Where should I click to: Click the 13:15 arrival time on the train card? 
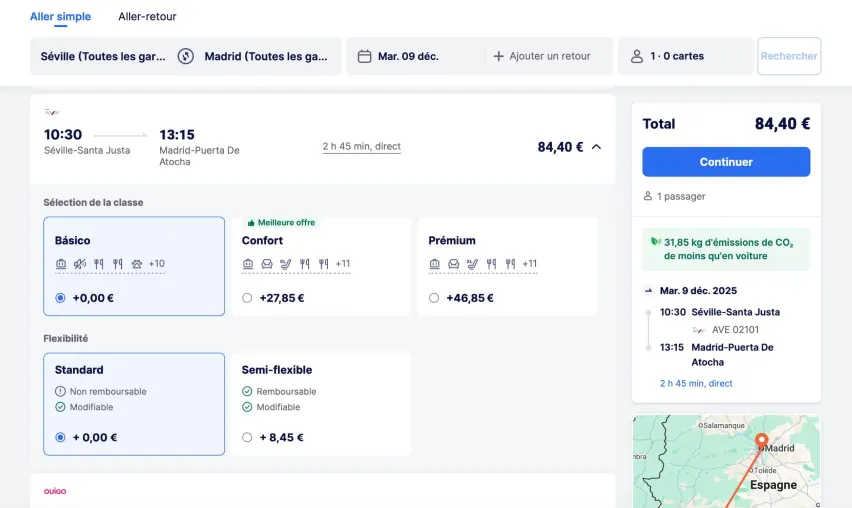(x=177, y=134)
